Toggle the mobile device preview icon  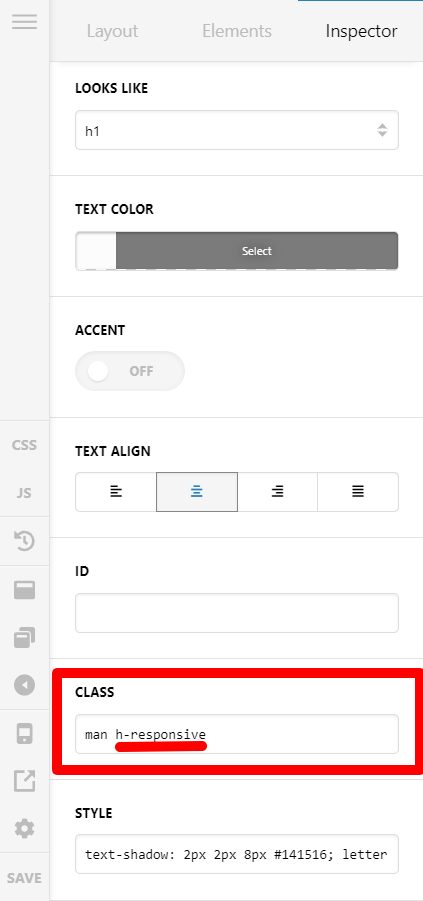click(x=24, y=733)
